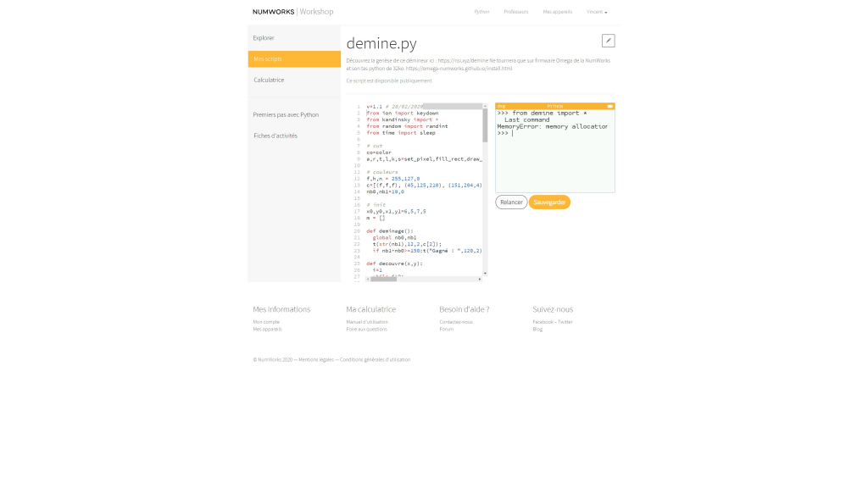Open the Python menu in the top navigation
Image resolution: width=868 pixels, height=488 pixels.
click(481, 12)
